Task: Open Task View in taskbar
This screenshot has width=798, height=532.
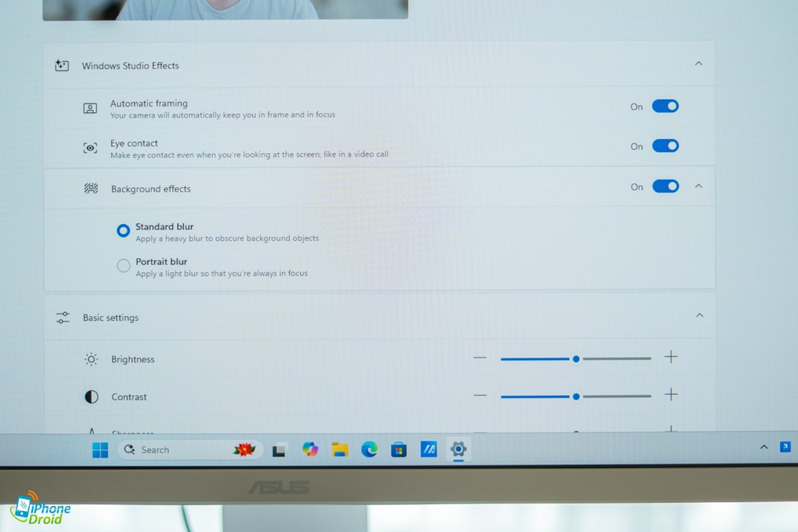Action: point(280,450)
